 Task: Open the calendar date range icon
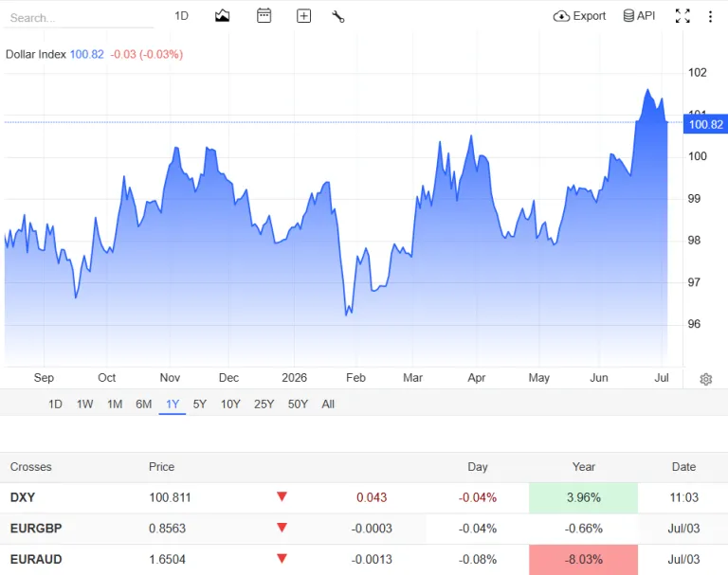pos(264,16)
